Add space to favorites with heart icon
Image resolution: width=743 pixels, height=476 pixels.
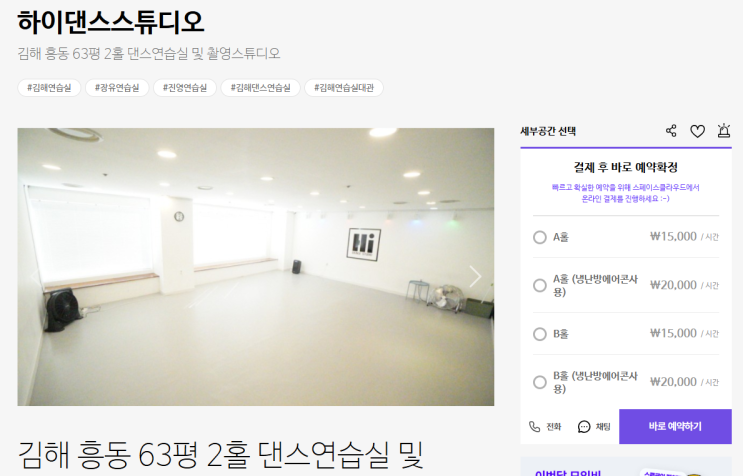click(x=697, y=131)
